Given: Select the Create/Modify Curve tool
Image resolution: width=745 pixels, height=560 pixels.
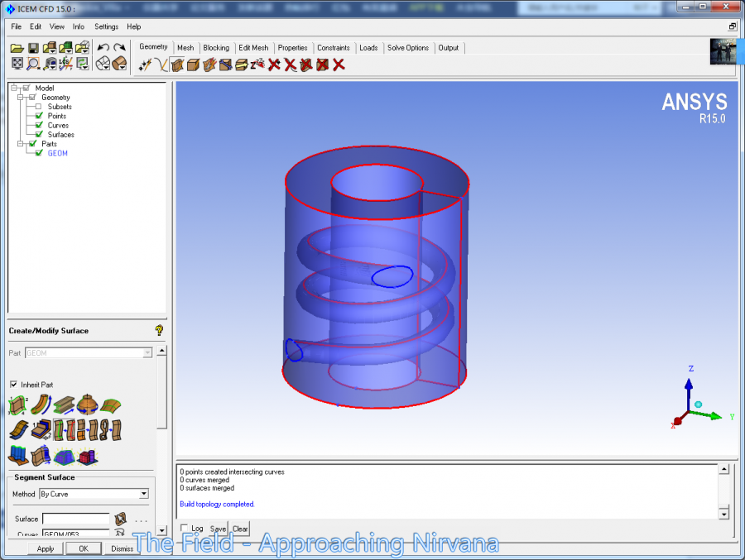Looking at the screenshot, I should pyautogui.click(x=161, y=65).
